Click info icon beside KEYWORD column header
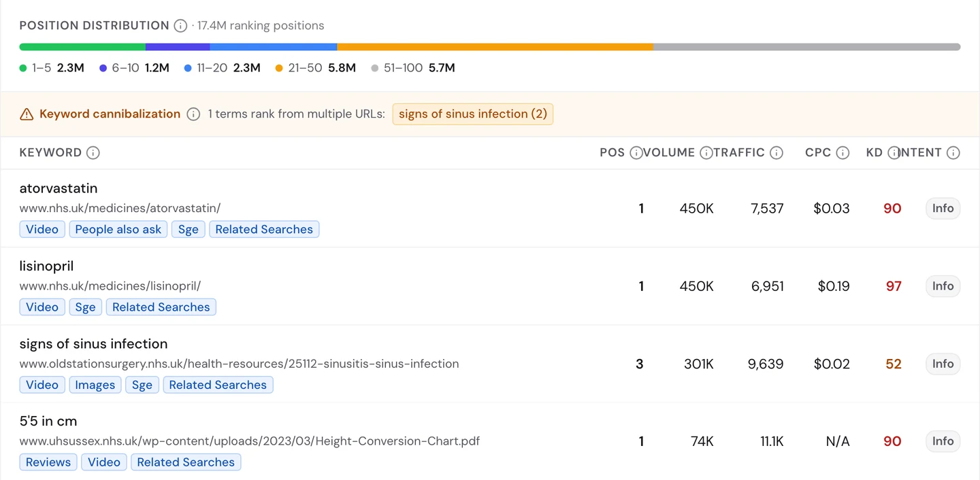 (x=93, y=153)
